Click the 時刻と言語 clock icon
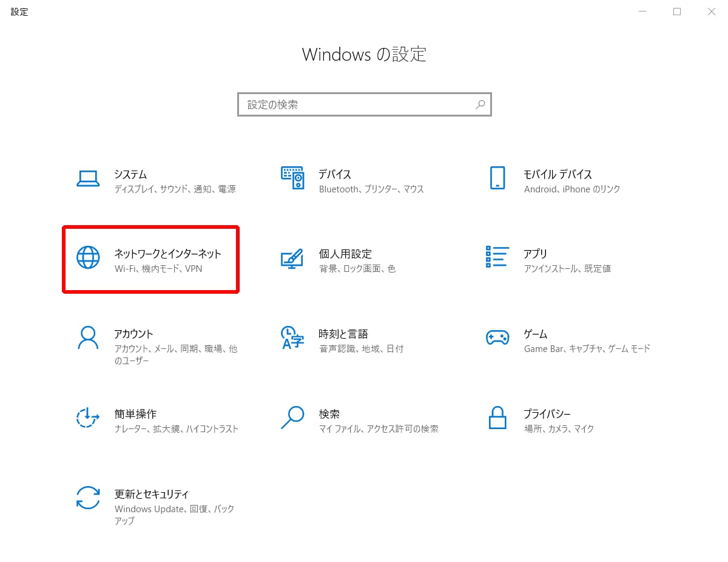This screenshot has width=728, height=562. (292, 337)
